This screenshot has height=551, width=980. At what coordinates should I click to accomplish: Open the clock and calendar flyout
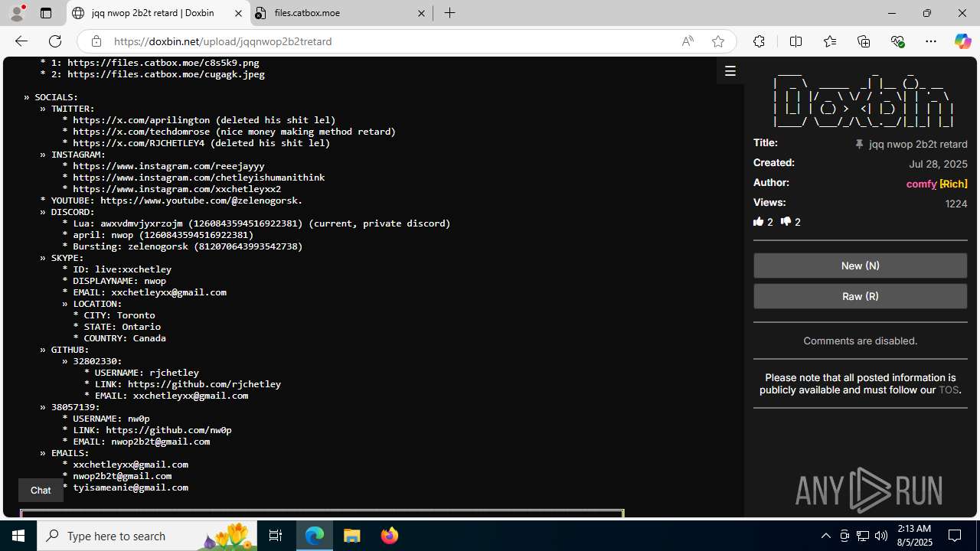(913, 536)
